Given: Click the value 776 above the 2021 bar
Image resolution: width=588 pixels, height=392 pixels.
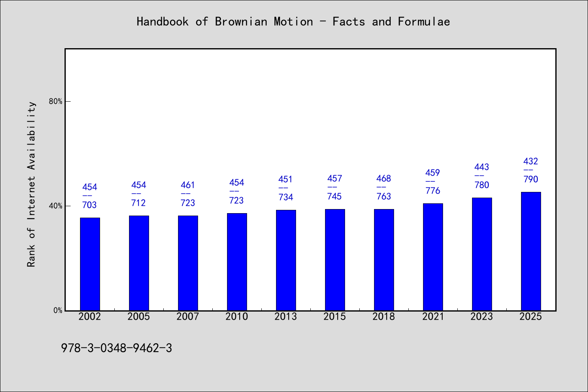Looking at the screenshot, I should pos(433,191).
